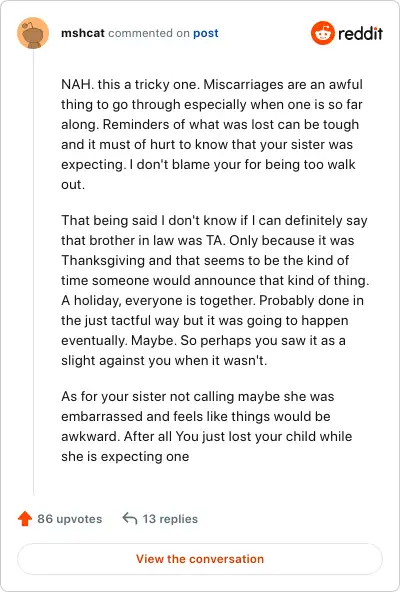400x592 pixels.
Task: Click the "commented on" header text
Action: pyautogui.click(x=149, y=33)
